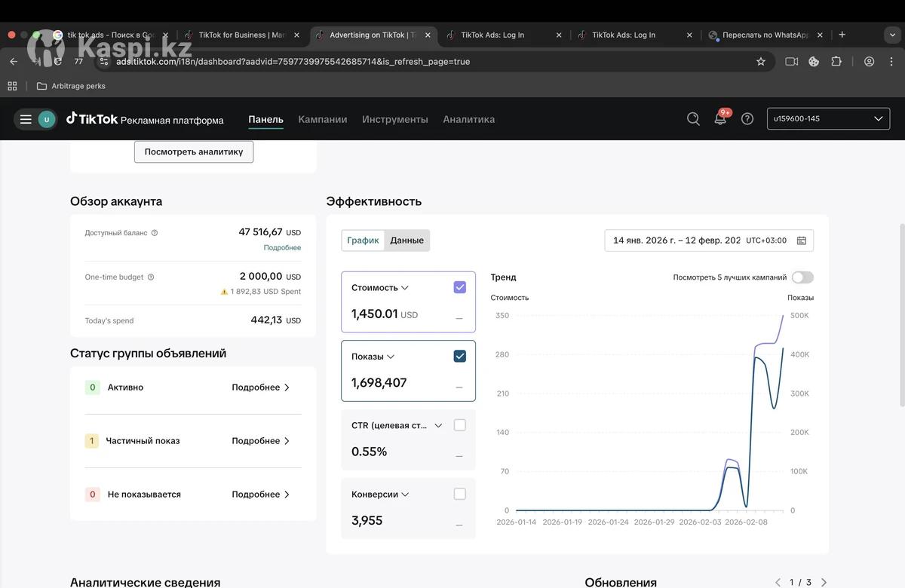Click the help question mark icon
The height and width of the screenshot is (588, 905).
coord(747,119)
